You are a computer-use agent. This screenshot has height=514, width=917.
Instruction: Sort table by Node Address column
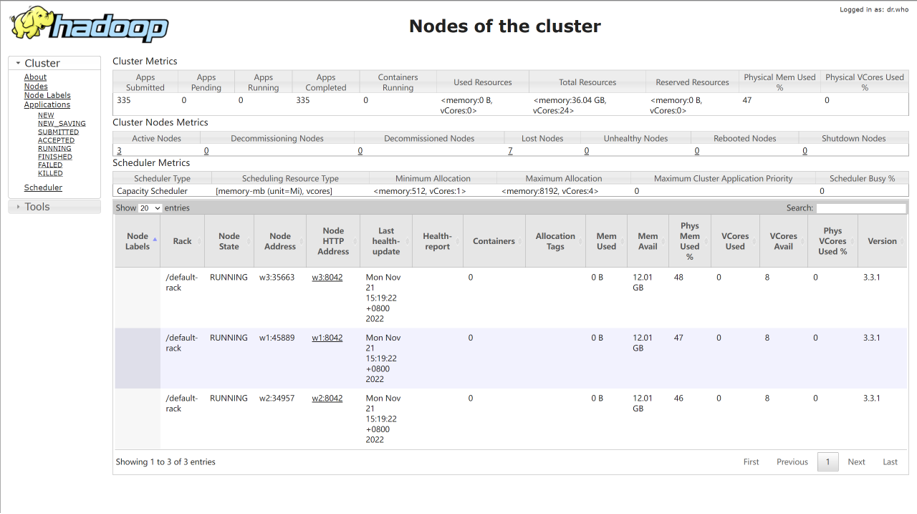280,241
